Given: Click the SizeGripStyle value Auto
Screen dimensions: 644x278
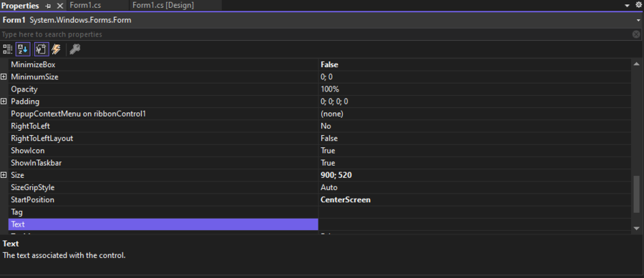Looking at the screenshot, I should tap(329, 187).
